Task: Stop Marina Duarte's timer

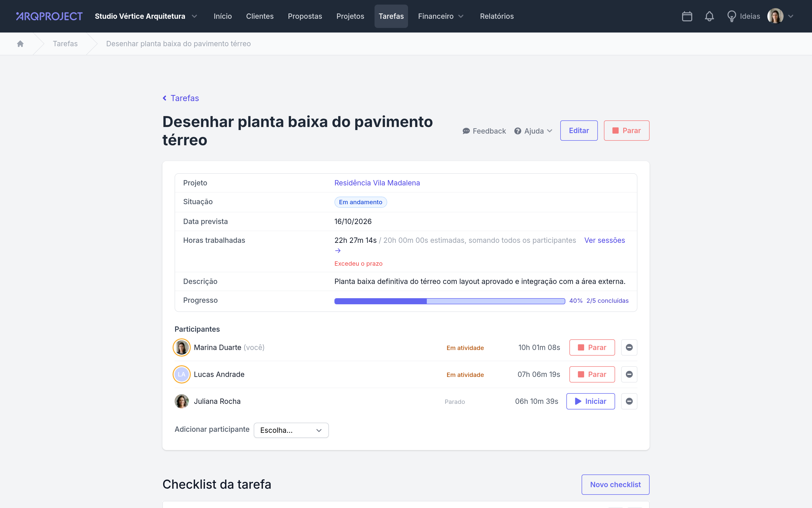Action: click(x=592, y=347)
